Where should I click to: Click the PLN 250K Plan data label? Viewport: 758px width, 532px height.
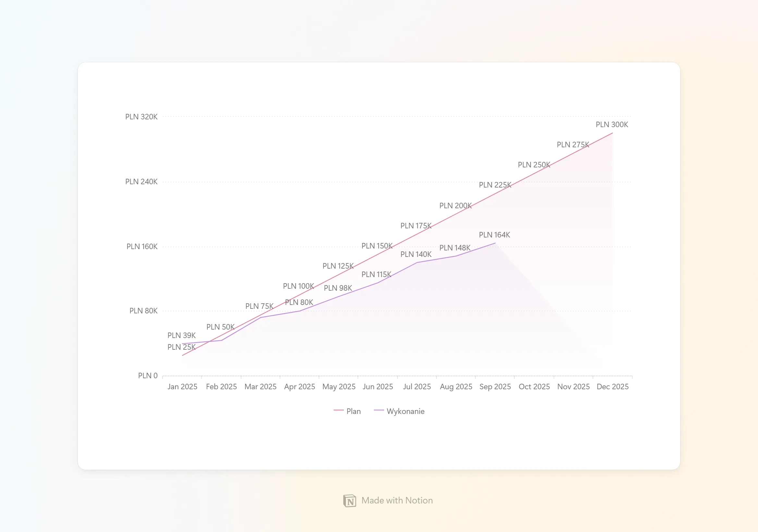(x=534, y=165)
